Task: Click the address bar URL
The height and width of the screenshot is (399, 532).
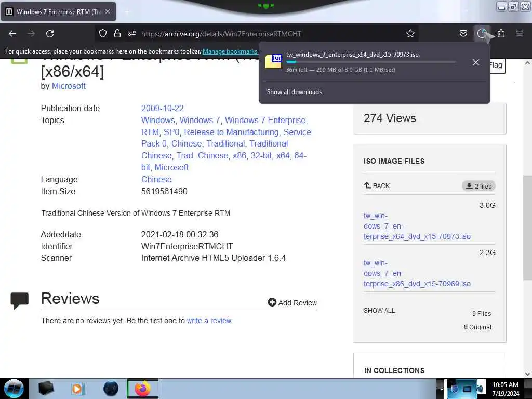Action: pyautogui.click(x=221, y=34)
